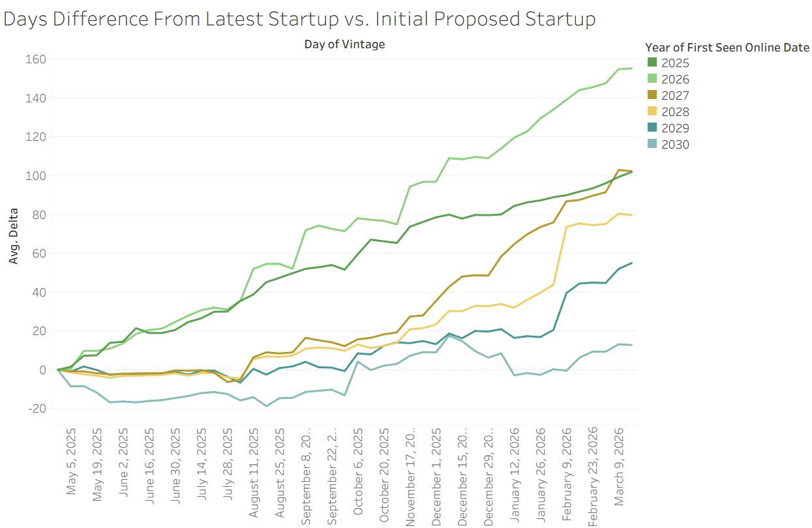Select the 2026 light green legend swatch
This screenshot has height=528, width=812.
tap(652, 80)
